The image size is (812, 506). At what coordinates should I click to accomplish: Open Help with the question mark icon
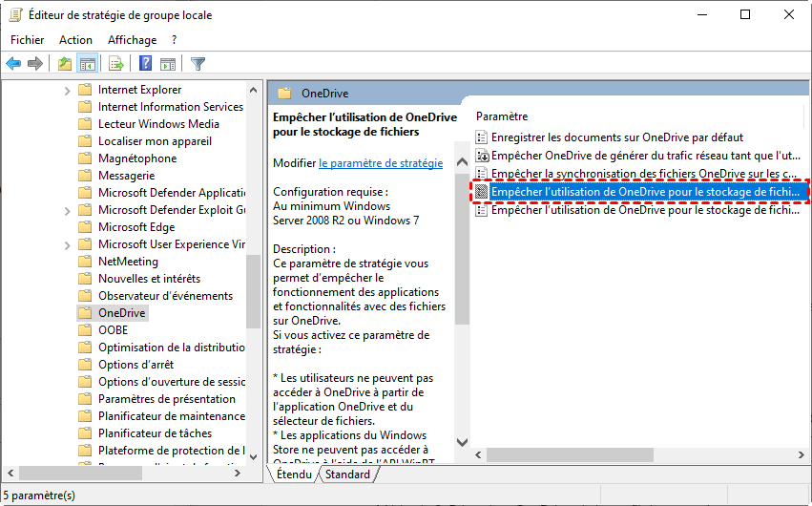click(x=146, y=64)
